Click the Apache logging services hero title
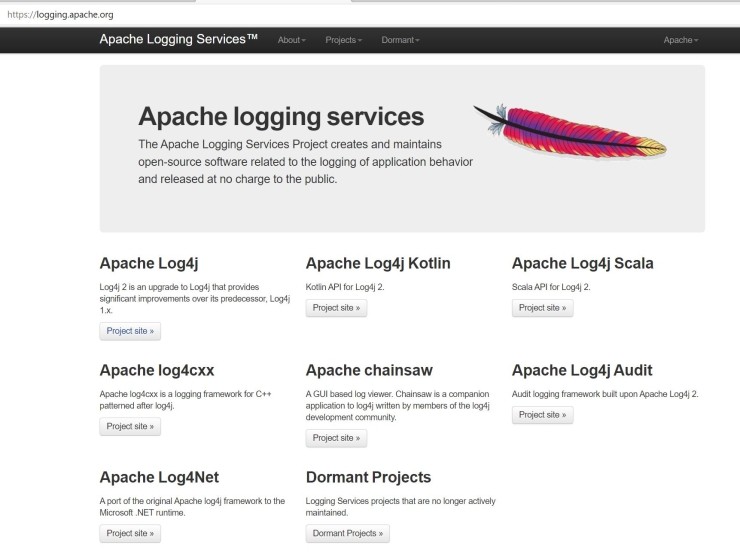This screenshot has width=740, height=553. click(280, 115)
